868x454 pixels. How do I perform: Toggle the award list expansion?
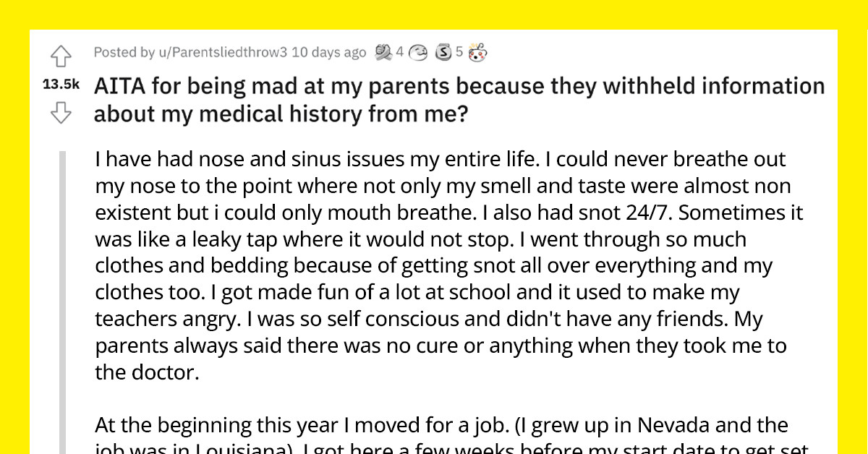[x=430, y=52]
